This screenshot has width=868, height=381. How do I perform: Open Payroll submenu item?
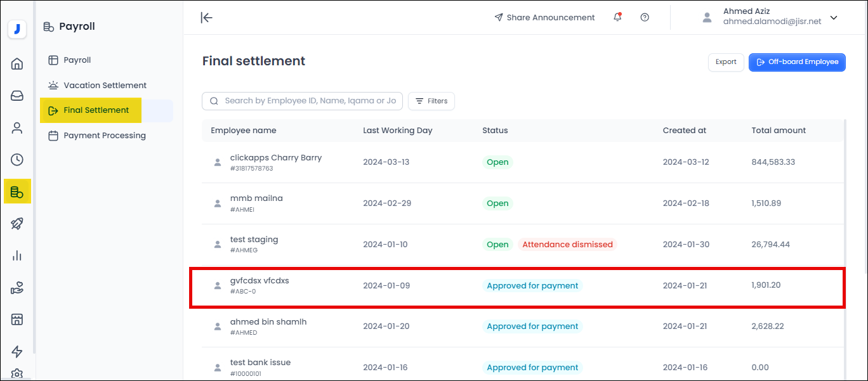(77, 60)
